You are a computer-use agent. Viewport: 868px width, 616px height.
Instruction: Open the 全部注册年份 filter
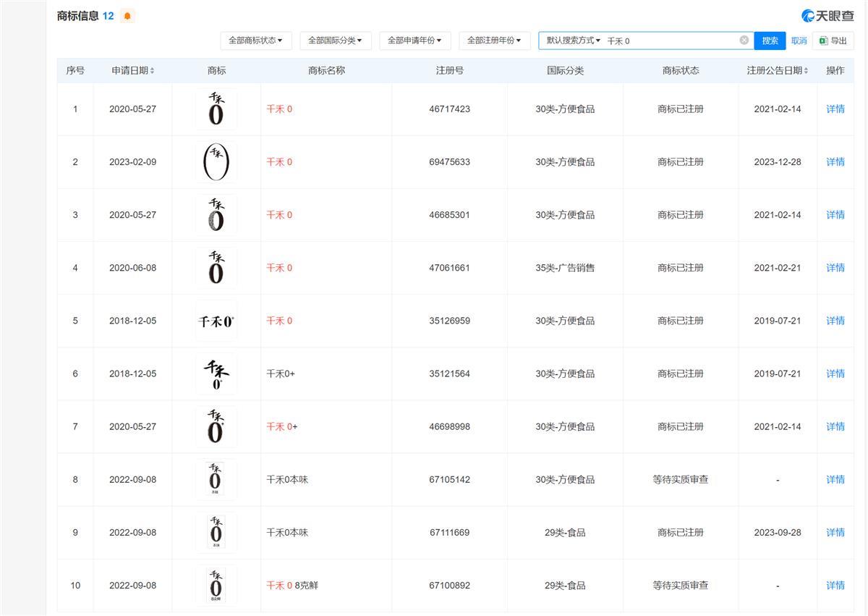tap(494, 41)
